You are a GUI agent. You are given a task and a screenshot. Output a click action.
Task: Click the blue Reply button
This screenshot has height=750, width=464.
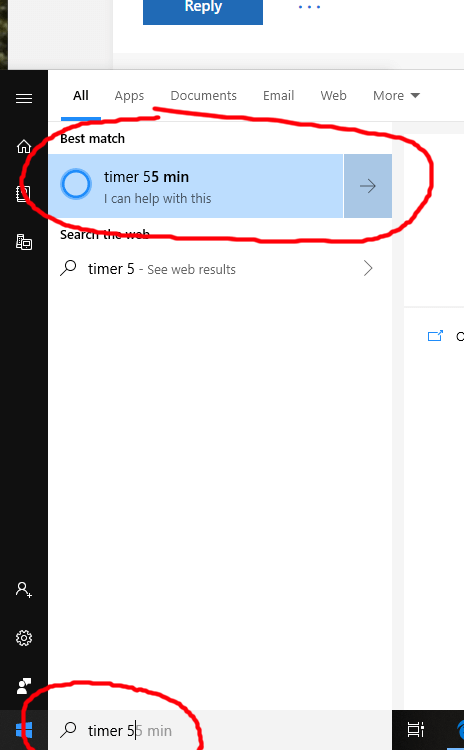(203, 10)
